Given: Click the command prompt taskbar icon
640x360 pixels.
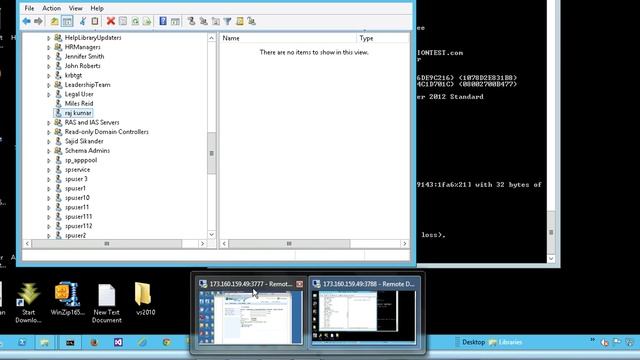Looking at the screenshot, I should coord(70,342).
